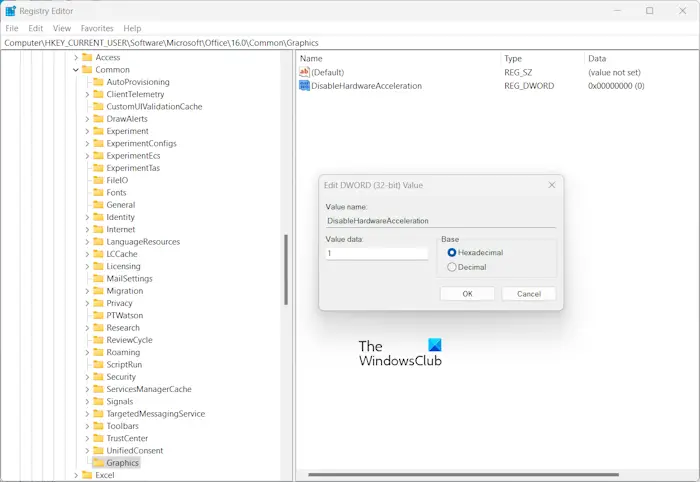Select the LCCache key
Image resolution: width=700 pixels, height=482 pixels.
pos(122,254)
